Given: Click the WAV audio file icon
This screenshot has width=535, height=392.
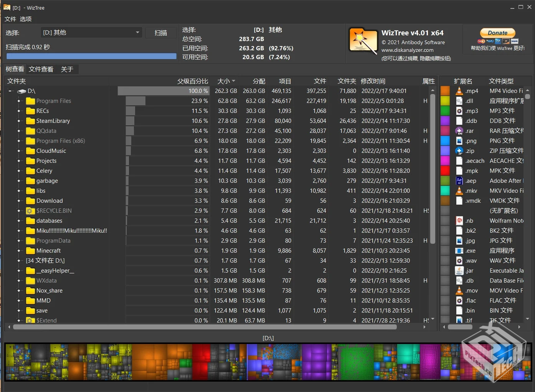Looking at the screenshot, I should (459, 260).
